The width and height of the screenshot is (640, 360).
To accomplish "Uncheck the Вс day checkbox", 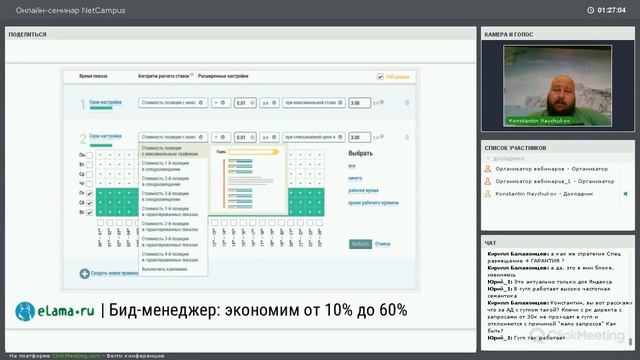I will pos(89,212).
